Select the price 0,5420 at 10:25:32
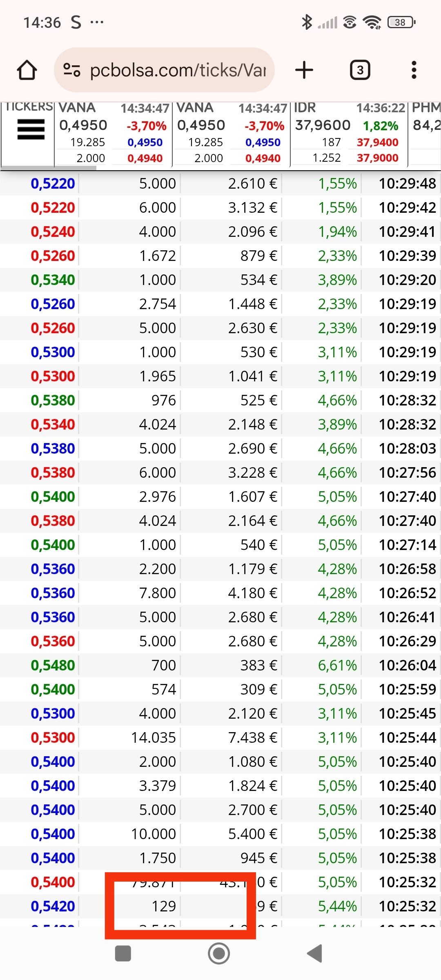The image size is (441, 980). 53,906
